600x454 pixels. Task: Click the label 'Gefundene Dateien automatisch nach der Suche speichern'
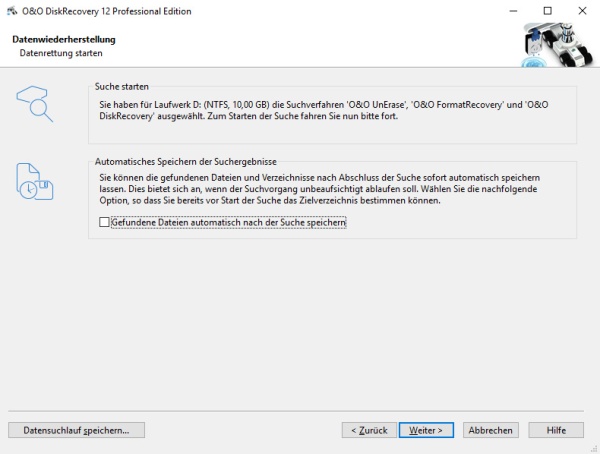(228, 222)
